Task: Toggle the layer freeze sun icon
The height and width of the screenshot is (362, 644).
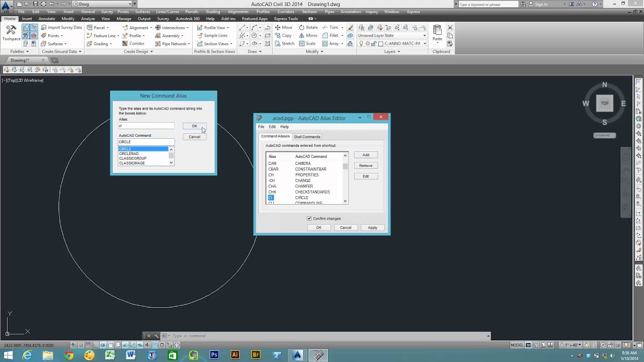Action: [368, 44]
